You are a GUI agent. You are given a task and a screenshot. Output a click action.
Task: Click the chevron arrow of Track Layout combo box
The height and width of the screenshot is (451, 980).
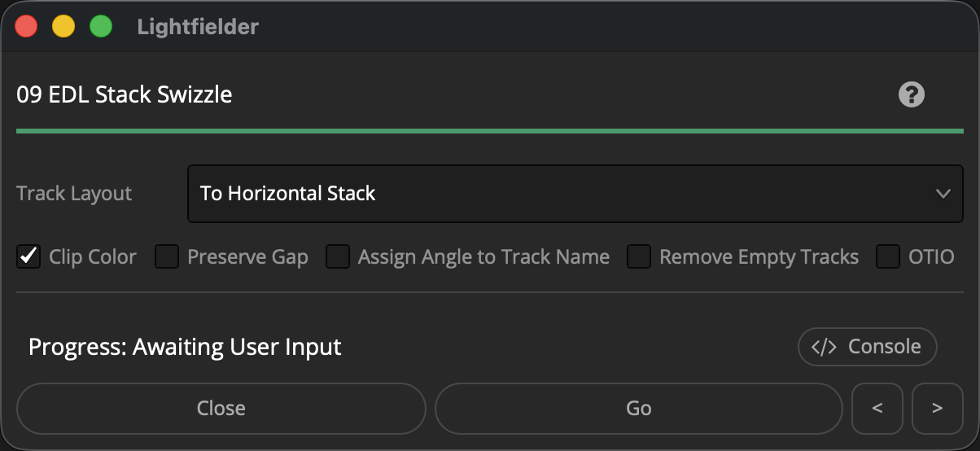pyautogui.click(x=943, y=194)
